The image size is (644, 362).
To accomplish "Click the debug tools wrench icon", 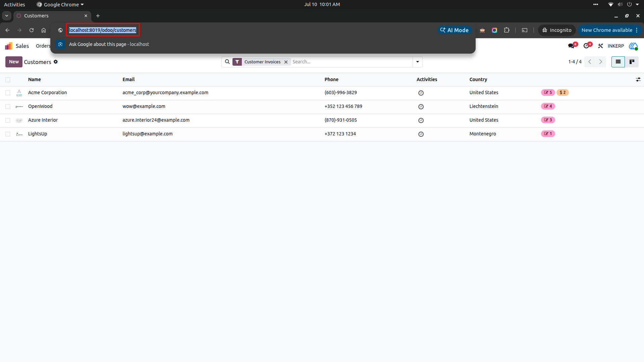I will 600,46.
